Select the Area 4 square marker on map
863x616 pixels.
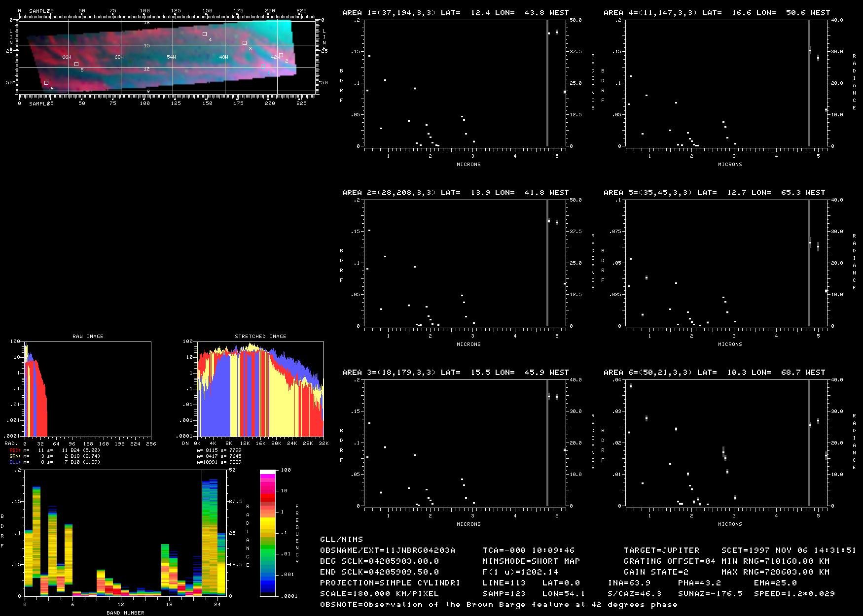tap(205, 34)
